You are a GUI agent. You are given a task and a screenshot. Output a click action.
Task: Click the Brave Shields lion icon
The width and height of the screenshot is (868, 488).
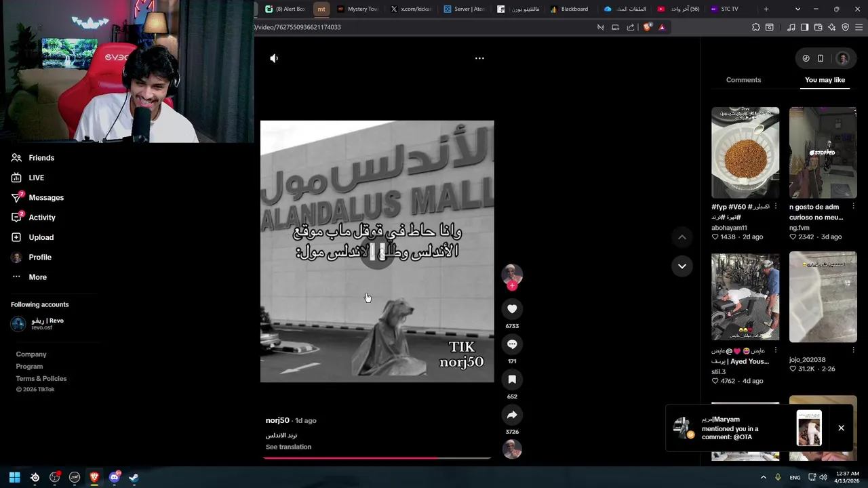(647, 27)
